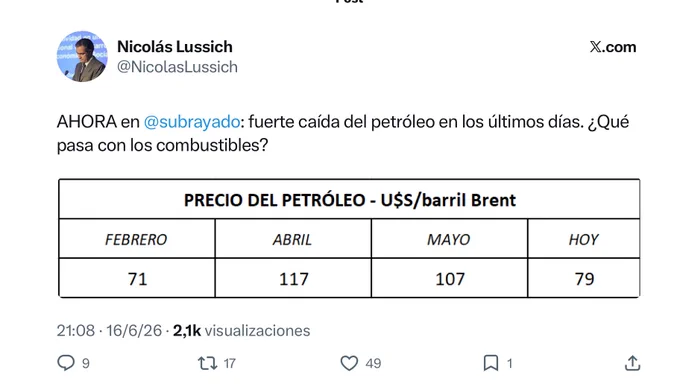680x387 pixels.
Task: Click the repost count 17
Action: point(229,363)
